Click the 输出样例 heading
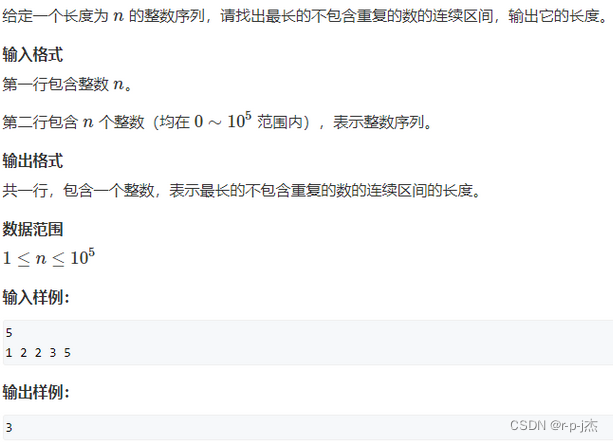Viewport: 613px width, 442px height. [36, 392]
